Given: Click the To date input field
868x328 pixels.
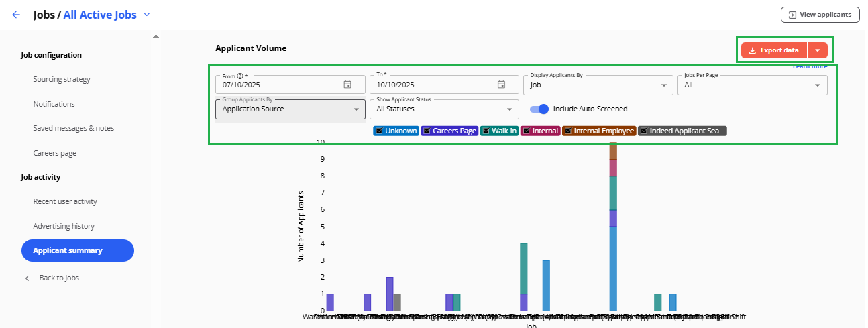Looking at the screenshot, I should [444, 85].
